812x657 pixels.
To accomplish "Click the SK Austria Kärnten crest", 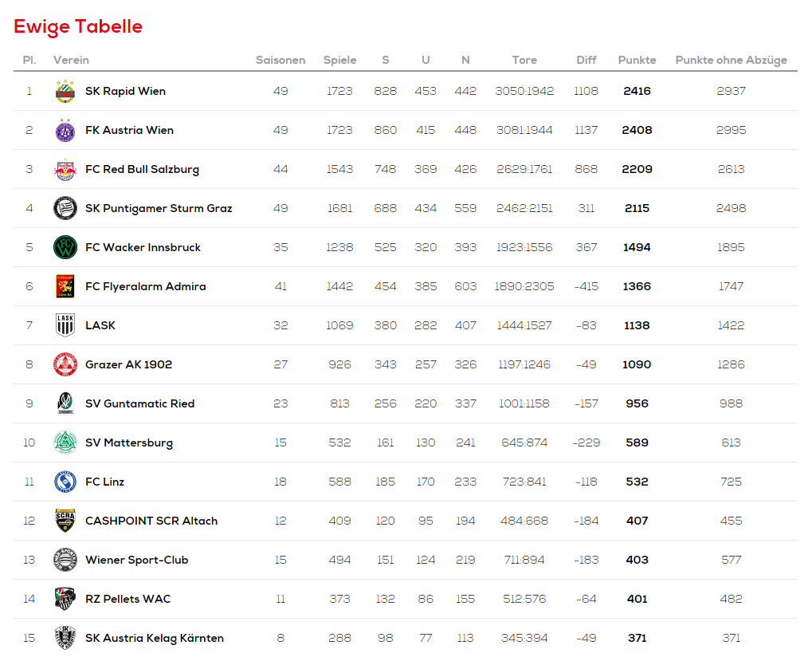I will [x=65, y=638].
